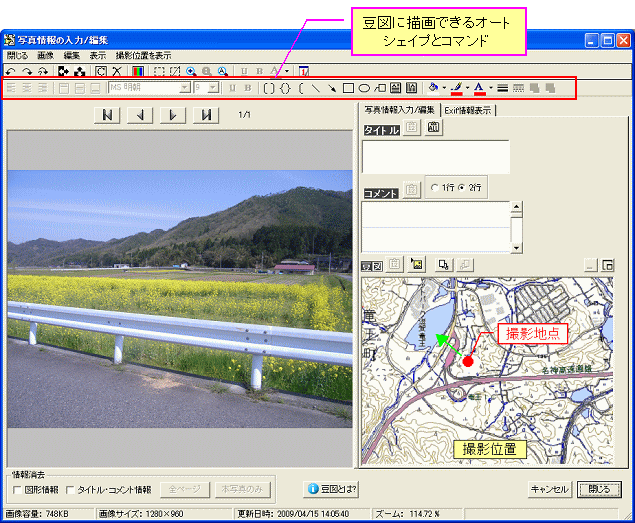635x523 pixels.
Task: Click the enlarge map window icon
Action: pyautogui.click(x=608, y=265)
